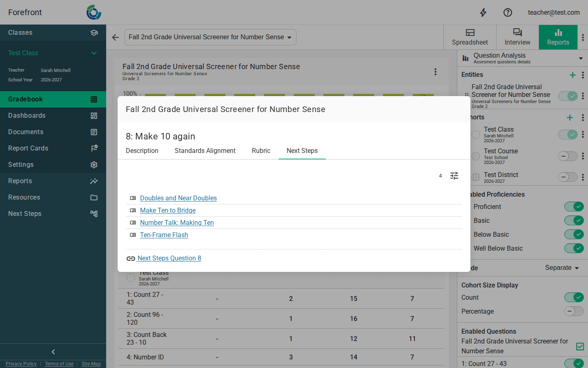Click the Forefront logo icon
The height and width of the screenshot is (368, 588).
[x=94, y=12]
